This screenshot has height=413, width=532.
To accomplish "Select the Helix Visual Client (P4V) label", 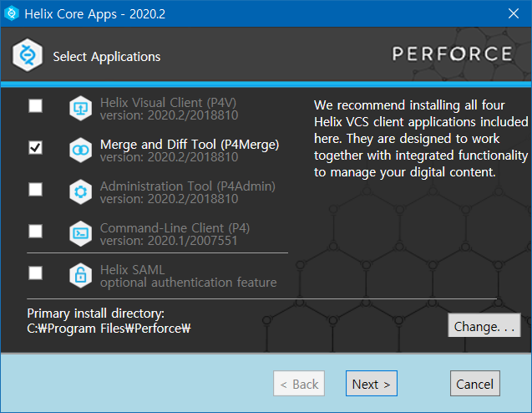I will point(169,103).
